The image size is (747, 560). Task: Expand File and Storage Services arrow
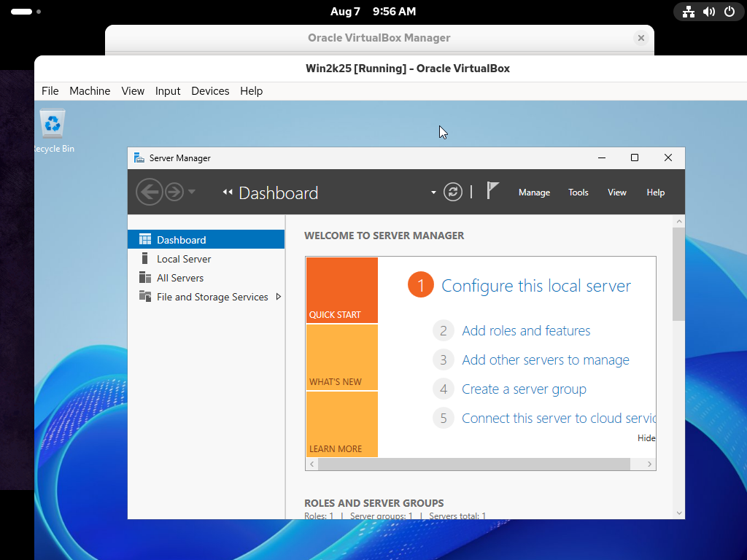tap(279, 297)
